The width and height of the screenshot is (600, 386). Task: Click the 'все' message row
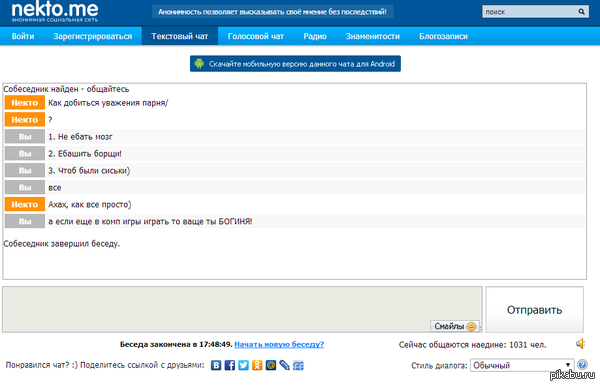coord(295,187)
